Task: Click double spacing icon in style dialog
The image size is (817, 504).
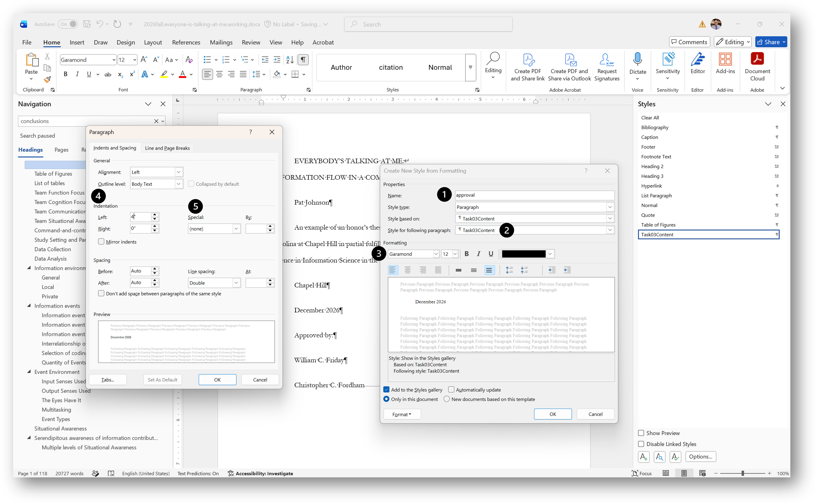Action: click(x=489, y=270)
